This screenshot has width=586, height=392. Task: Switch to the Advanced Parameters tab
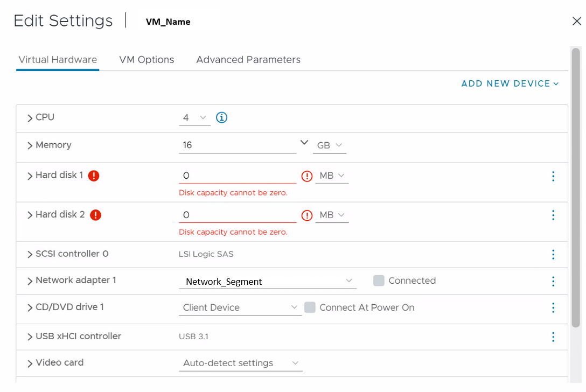click(248, 60)
